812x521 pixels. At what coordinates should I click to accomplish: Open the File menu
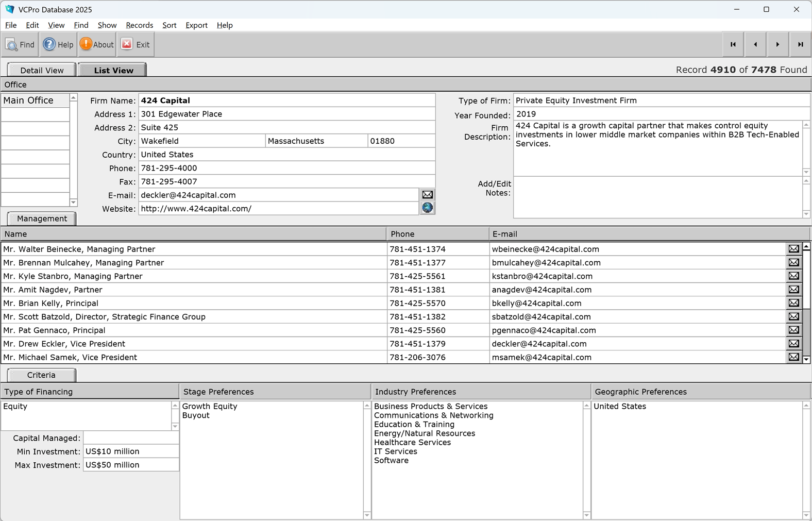11,25
